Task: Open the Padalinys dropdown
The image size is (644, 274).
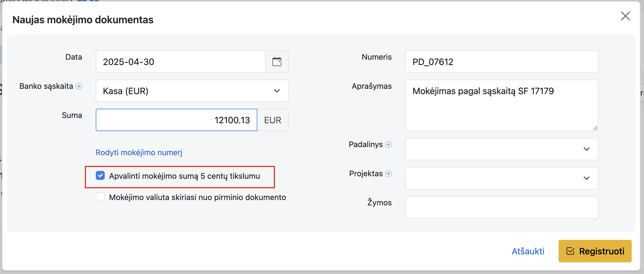Action: click(501, 149)
